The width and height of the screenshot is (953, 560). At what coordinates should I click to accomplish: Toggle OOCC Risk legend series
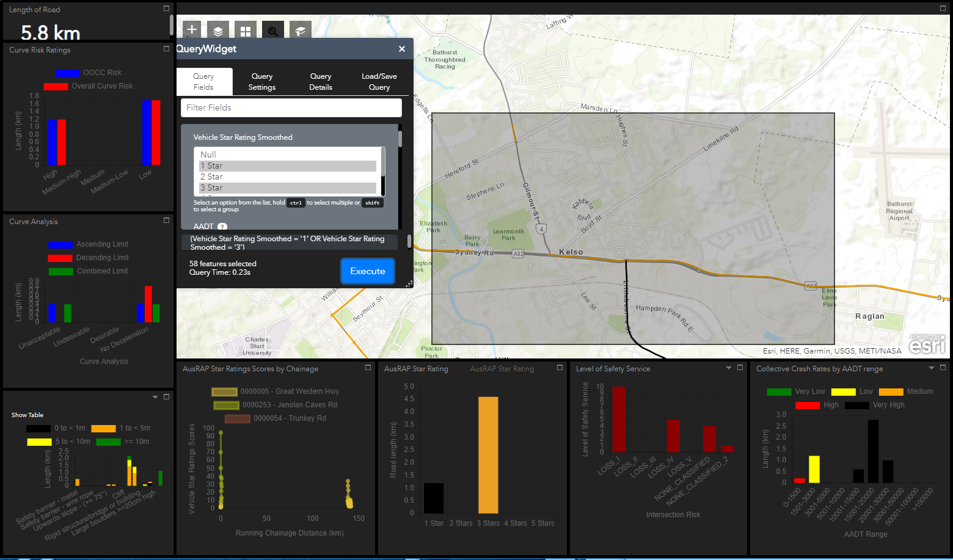pyautogui.click(x=87, y=73)
